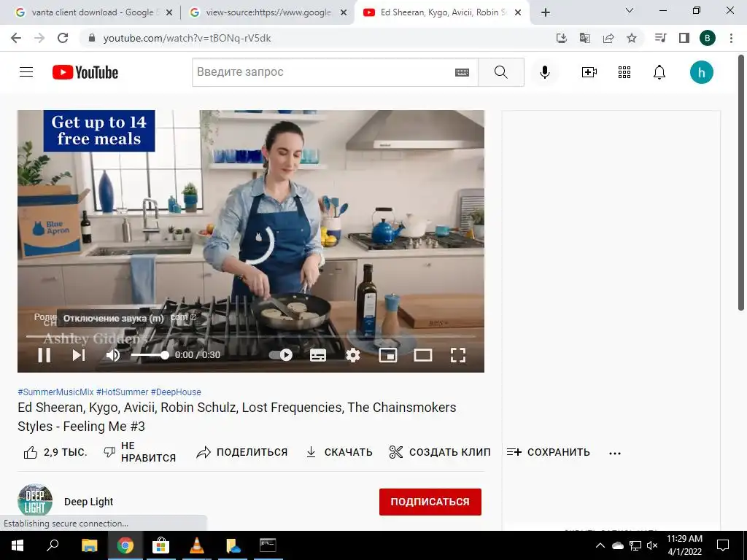Screen dimensions: 747x560
Task: Pause the video with the pause button
Action: (x=44, y=355)
